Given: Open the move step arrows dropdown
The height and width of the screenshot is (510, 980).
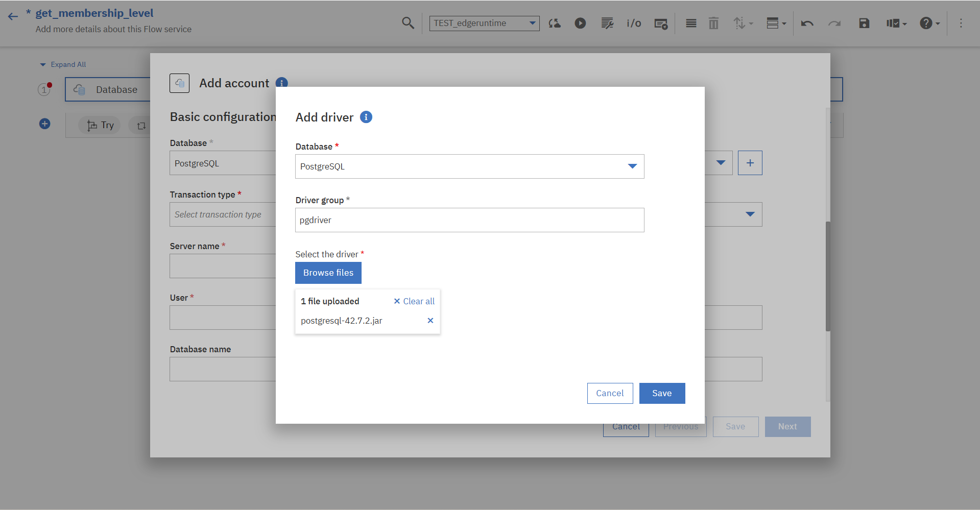Looking at the screenshot, I should coord(743,23).
